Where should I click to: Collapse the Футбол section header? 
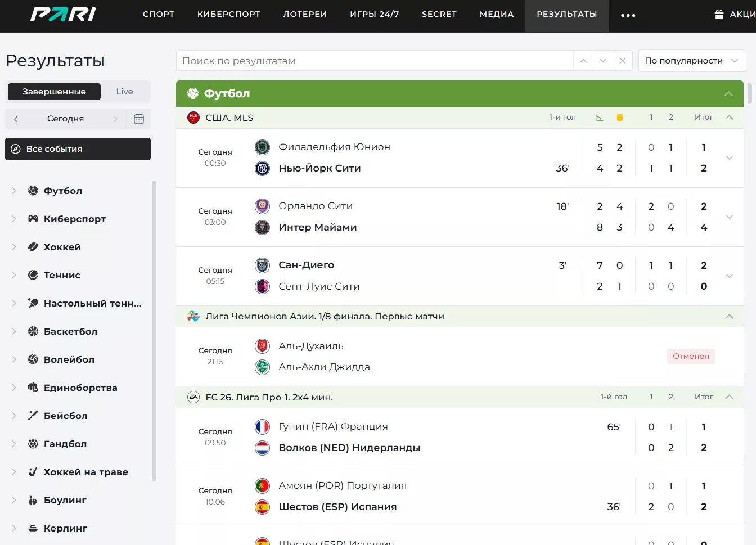[x=728, y=94]
